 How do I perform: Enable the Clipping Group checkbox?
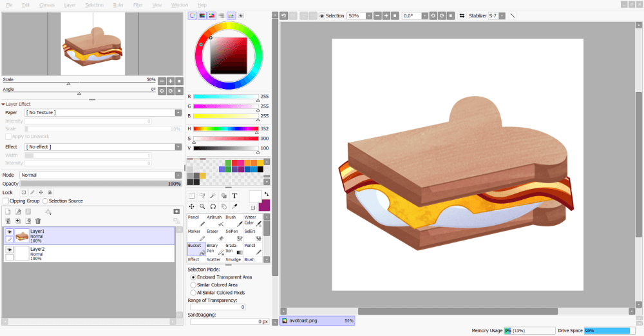tap(6, 201)
